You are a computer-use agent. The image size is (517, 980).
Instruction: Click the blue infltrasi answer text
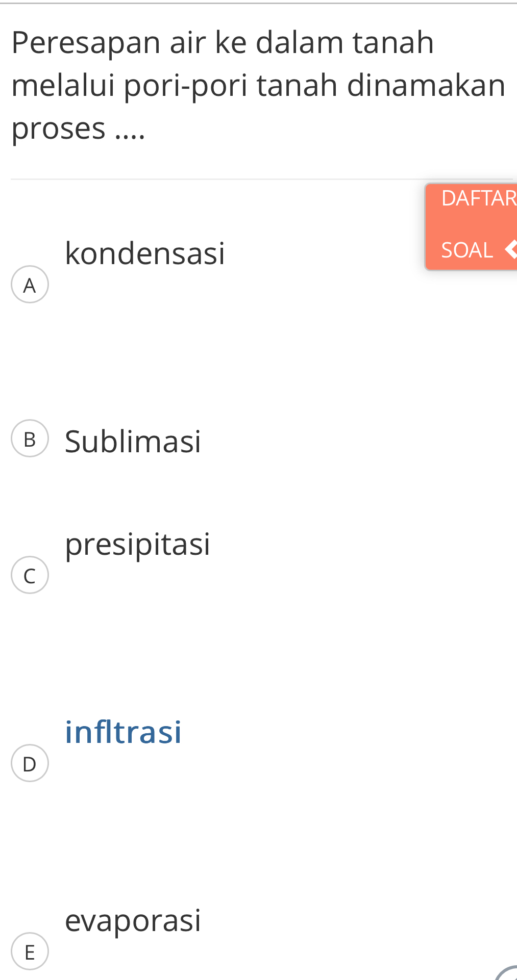click(x=123, y=732)
